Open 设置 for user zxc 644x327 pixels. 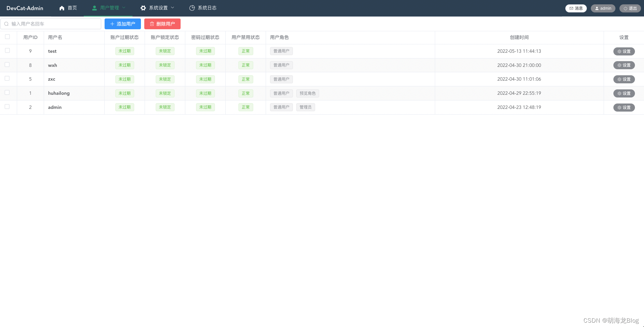(x=624, y=79)
